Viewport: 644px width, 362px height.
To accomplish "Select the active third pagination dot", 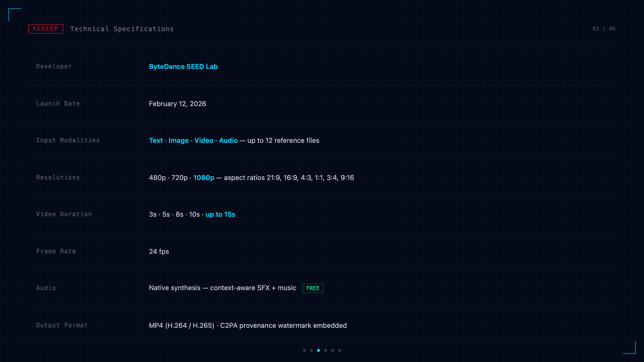I will click(x=318, y=350).
